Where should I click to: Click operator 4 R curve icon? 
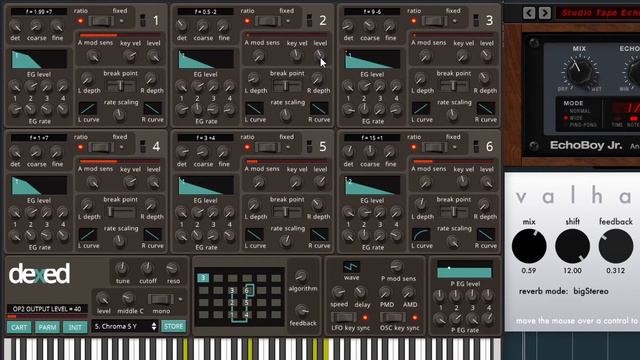click(x=152, y=235)
